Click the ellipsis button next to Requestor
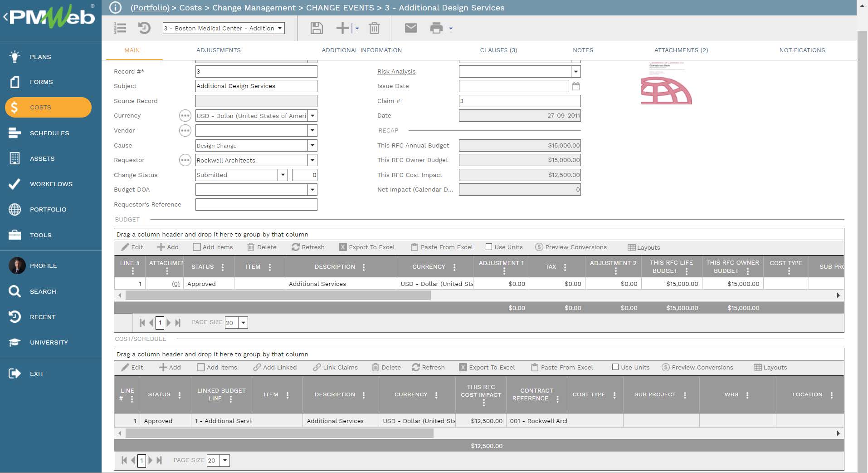 [185, 160]
